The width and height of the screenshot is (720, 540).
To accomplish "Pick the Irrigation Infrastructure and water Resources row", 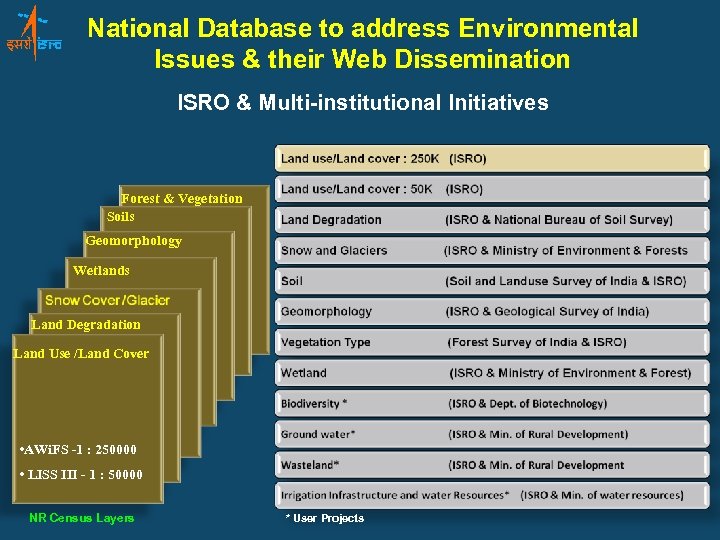I will [x=492, y=495].
